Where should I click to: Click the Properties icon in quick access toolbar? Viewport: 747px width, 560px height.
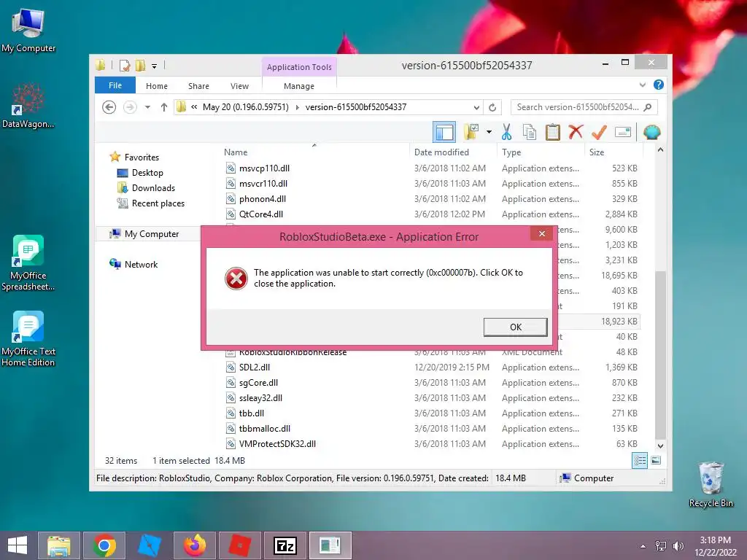pos(125,66)
